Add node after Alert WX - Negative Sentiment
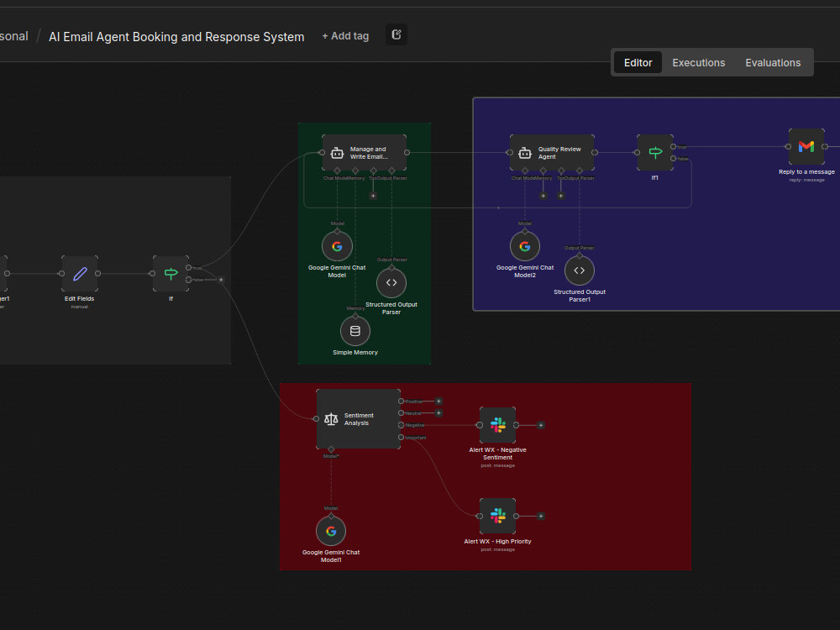This screenshot has width=840, height=630. point(541,425)
